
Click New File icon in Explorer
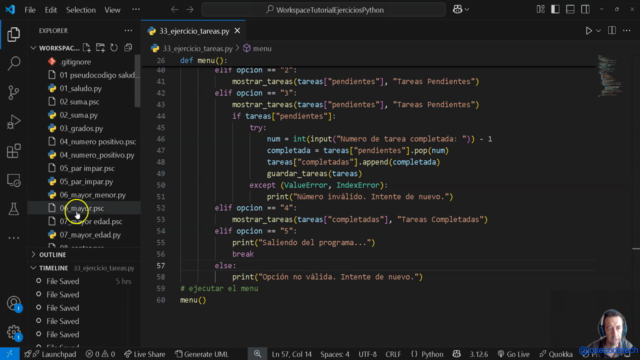coord(87,48)
